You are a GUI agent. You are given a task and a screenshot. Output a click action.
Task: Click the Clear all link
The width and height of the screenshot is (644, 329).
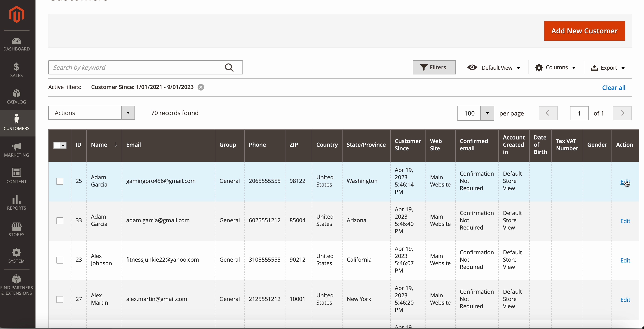[x=613, y=87]
